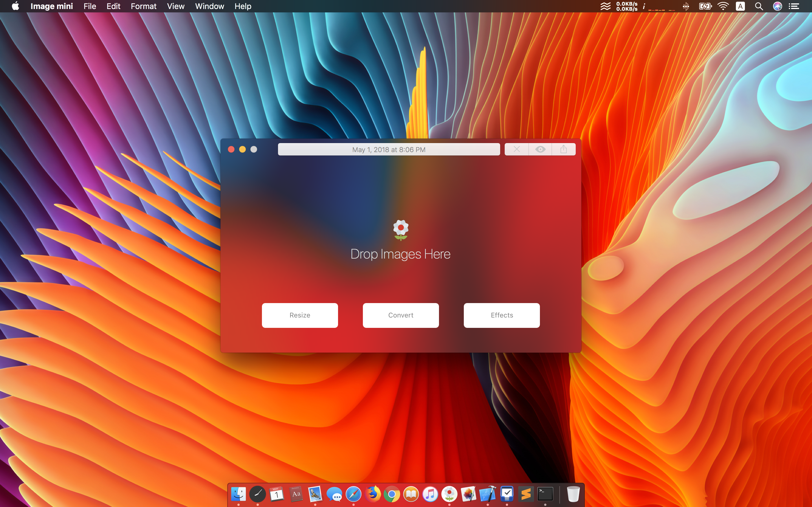Launch Sublime Text from the dock

[526, 494]
